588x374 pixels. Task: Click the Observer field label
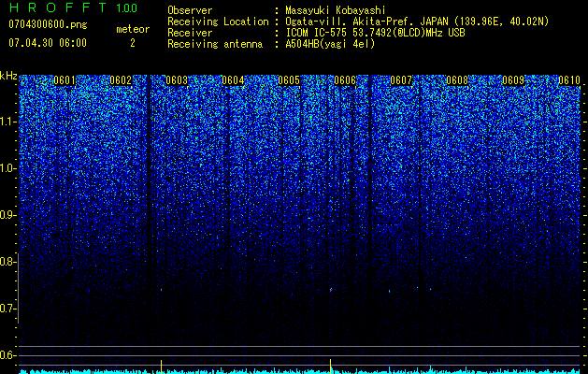[190, 10]
